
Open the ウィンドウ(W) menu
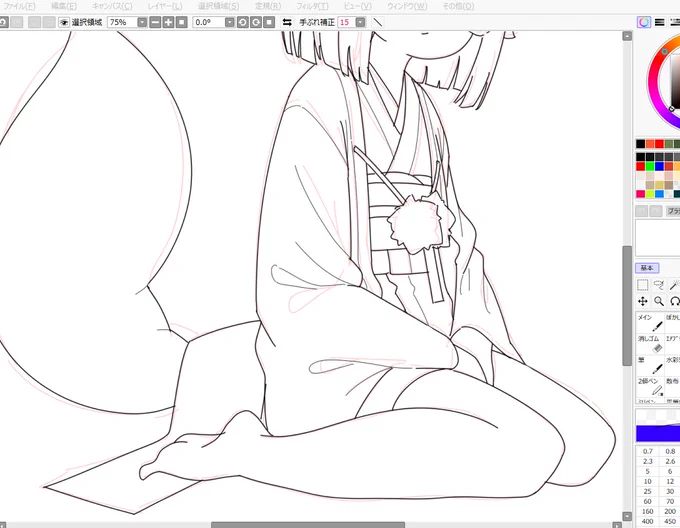coord(407,6)
